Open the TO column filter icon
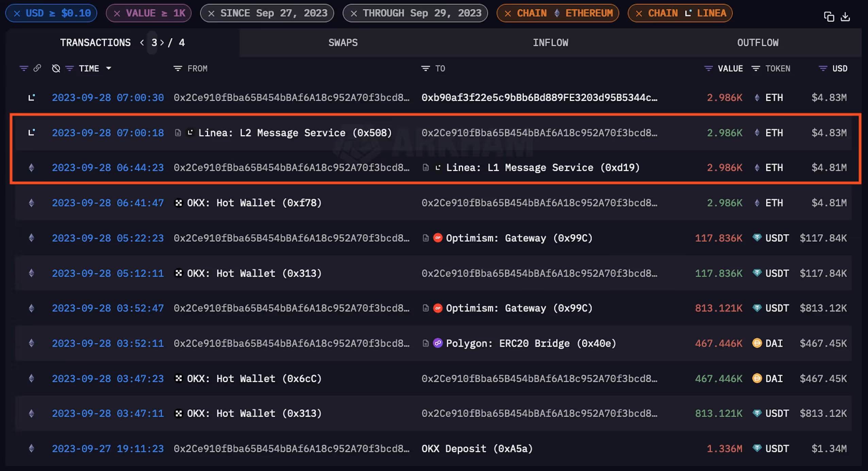Screen dimensions: 868x471 (425, 68)
